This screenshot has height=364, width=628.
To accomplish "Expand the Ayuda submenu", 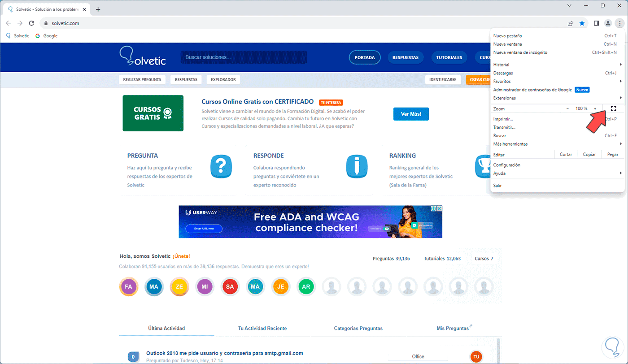I will pyautogui.click(x=558, y=173).
